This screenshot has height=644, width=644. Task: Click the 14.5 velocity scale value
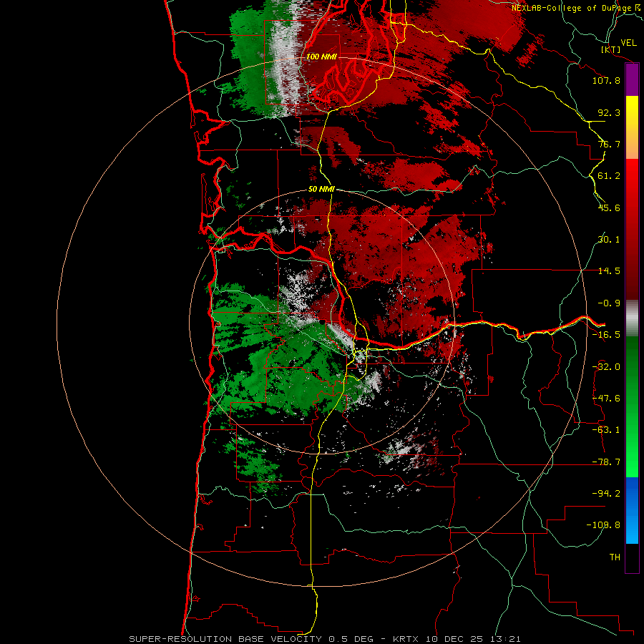(609, 271)
